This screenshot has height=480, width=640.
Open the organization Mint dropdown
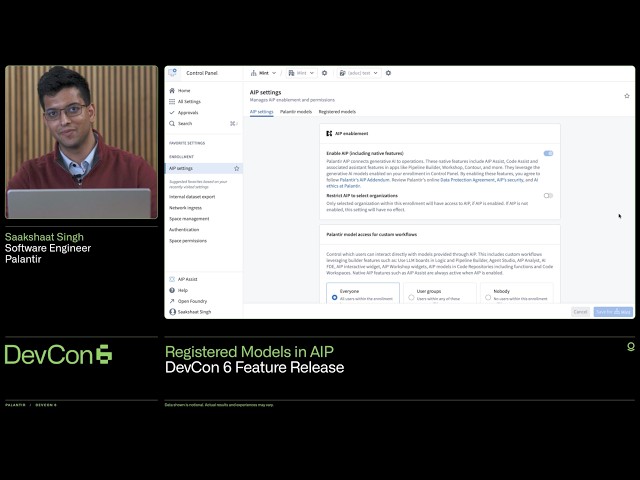point(301,73)
